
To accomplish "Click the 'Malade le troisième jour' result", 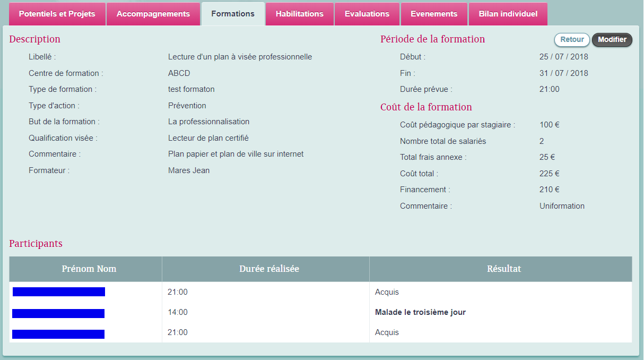I will point(420,312).
